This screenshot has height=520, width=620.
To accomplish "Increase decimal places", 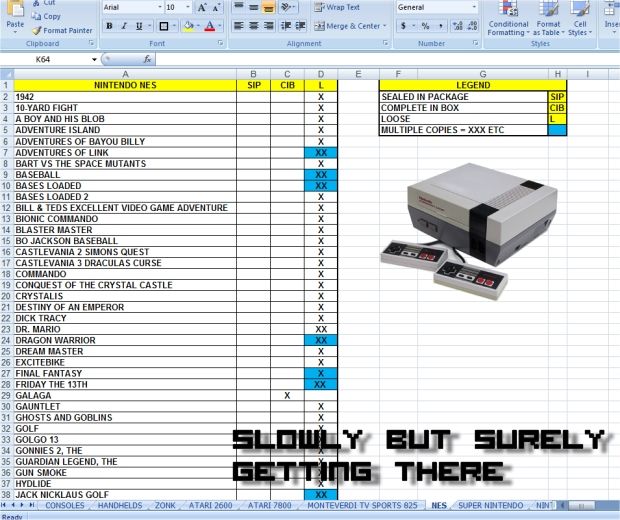I will click(457, 26).
